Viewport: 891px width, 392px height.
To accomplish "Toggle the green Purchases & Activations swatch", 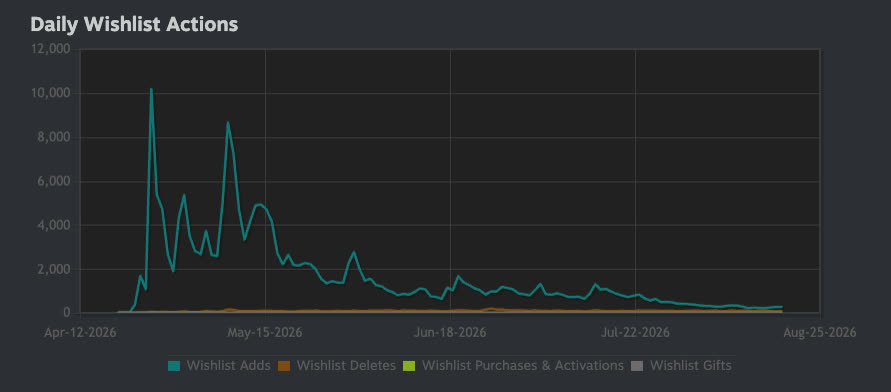I will coord(410,366).
